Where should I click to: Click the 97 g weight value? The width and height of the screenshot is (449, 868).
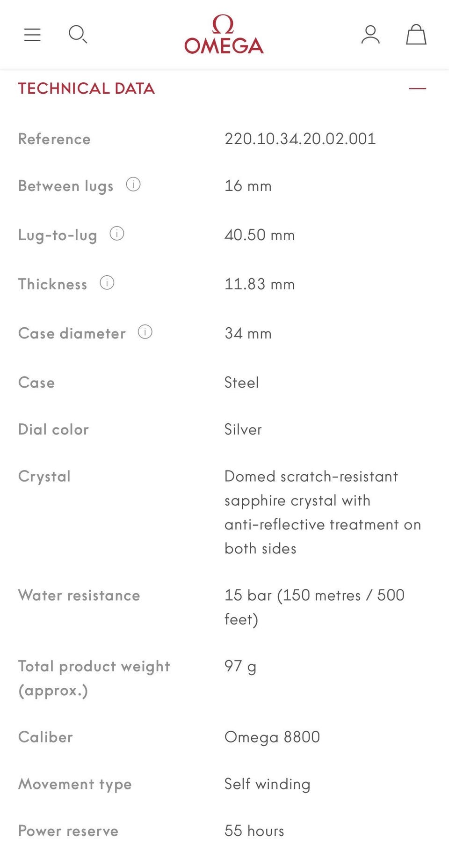[240, 666]
